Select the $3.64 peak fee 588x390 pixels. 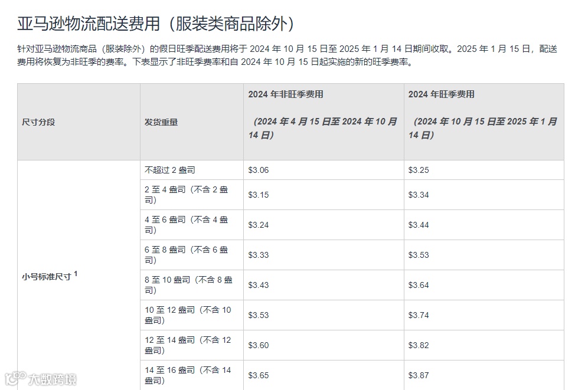(419, 285)
